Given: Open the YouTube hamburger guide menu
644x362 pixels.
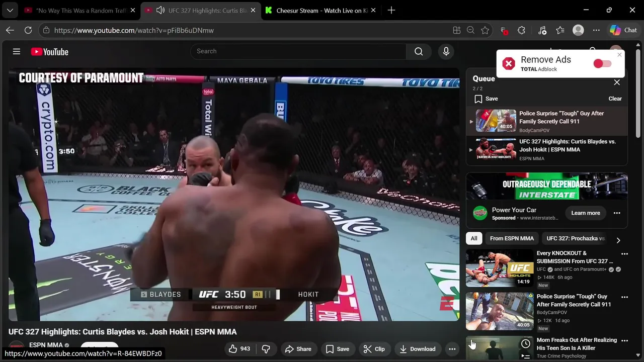Looking at the screenshot, I should click(17, 51).
